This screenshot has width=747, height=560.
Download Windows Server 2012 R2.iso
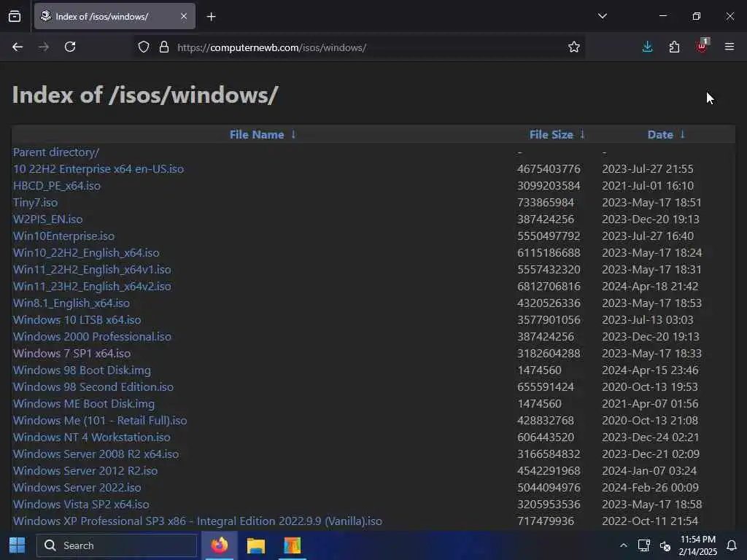pos(85,470)
